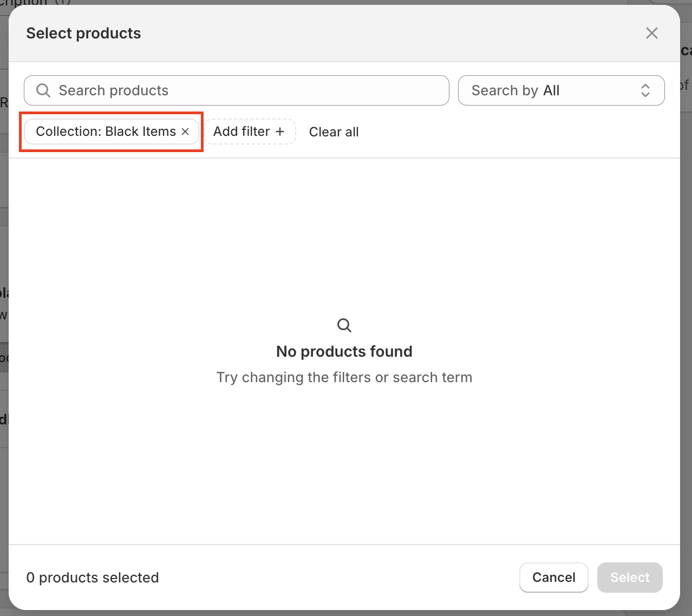692x616 pixels.
Task: Click the up-down chevron in Search by
Action: tap(645, 90)
